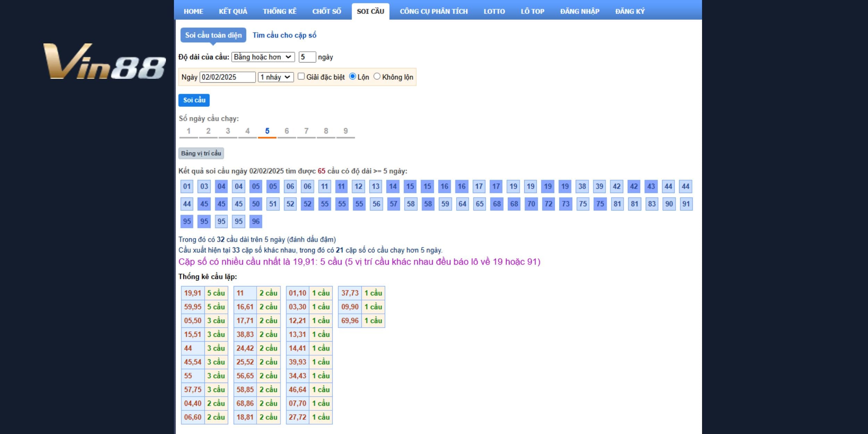Select number box 64
Image resolution: width=868 pixels, height=434 pixels.
(462, 204)
